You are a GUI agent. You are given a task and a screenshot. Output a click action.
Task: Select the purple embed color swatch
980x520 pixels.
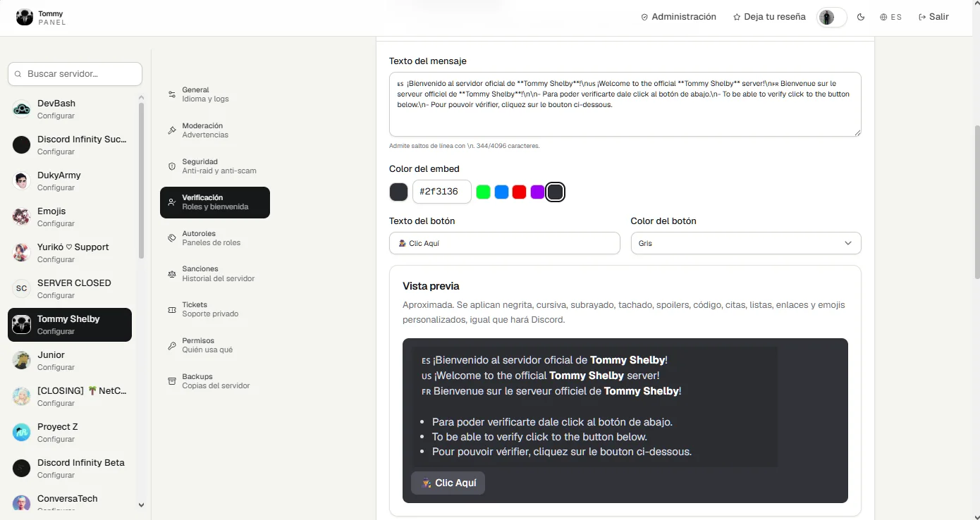[537, 192]
